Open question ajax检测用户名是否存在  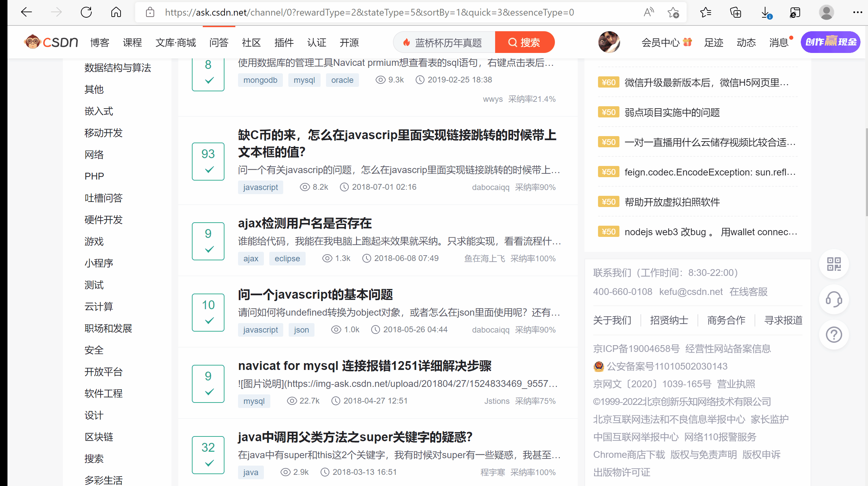click(x=305, y=223)
